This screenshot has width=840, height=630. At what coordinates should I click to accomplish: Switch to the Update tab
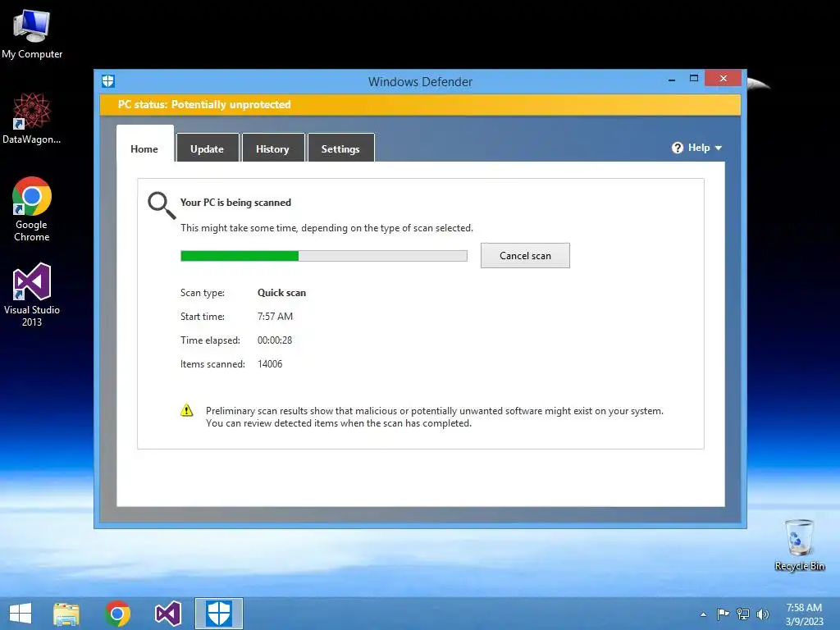207,149
